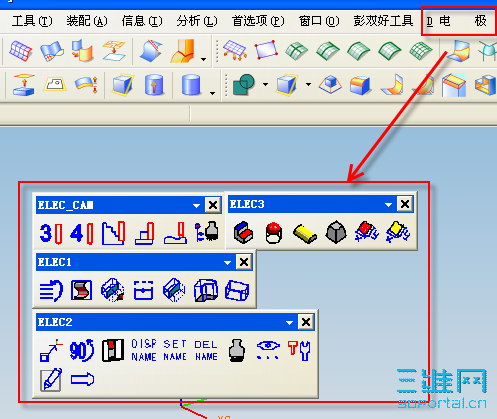Close the ELEC2 toolbar

click(306, 322)
